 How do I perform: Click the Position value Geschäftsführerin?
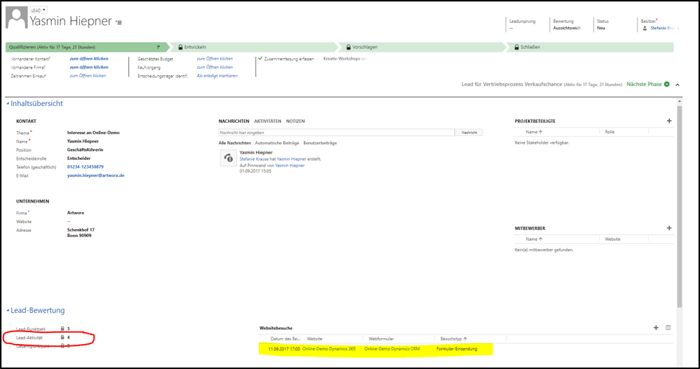click(85, 150)
